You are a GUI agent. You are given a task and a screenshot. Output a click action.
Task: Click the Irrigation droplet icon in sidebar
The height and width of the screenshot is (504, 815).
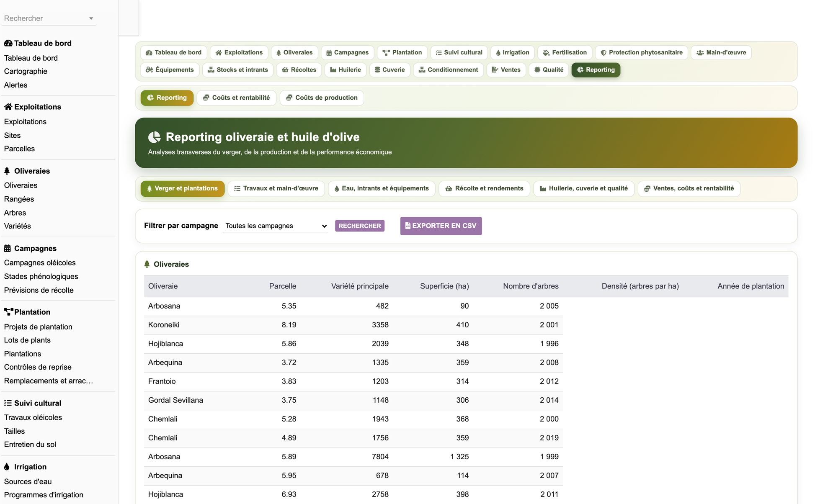click(x=7, y=467)
